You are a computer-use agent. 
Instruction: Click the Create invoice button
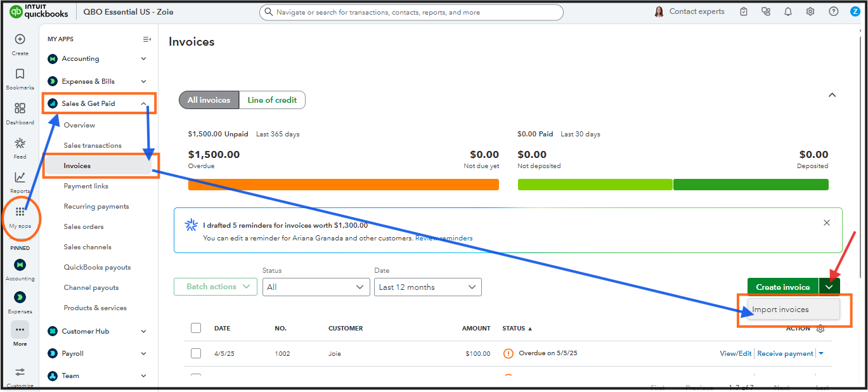[782, 287]
